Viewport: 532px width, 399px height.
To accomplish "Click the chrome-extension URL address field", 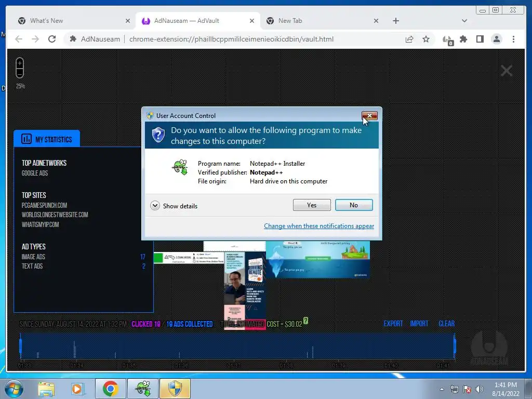I will (x=231, y=39).
